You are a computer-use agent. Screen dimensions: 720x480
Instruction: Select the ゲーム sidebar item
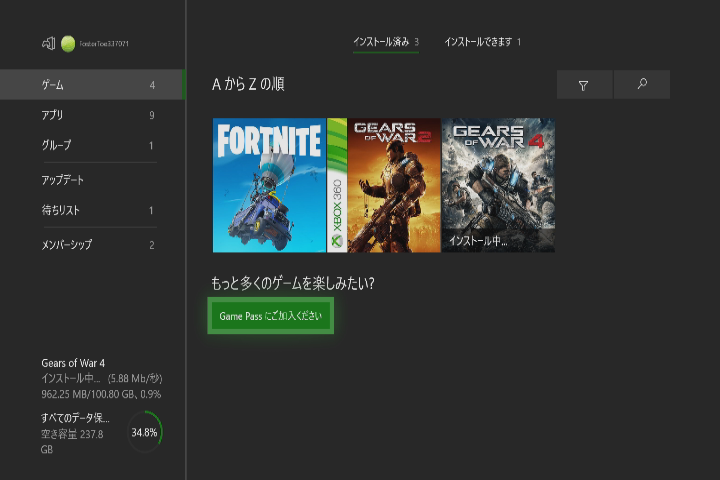pos(92,85)
